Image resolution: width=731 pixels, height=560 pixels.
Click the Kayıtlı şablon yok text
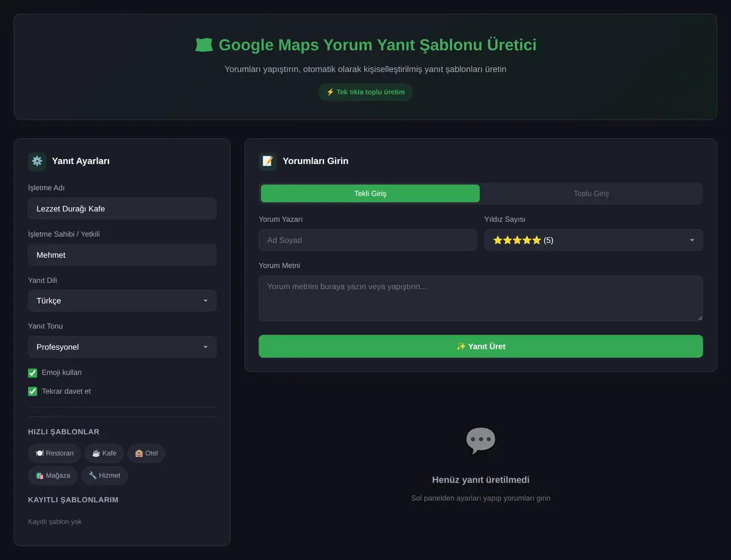(55, 522)
